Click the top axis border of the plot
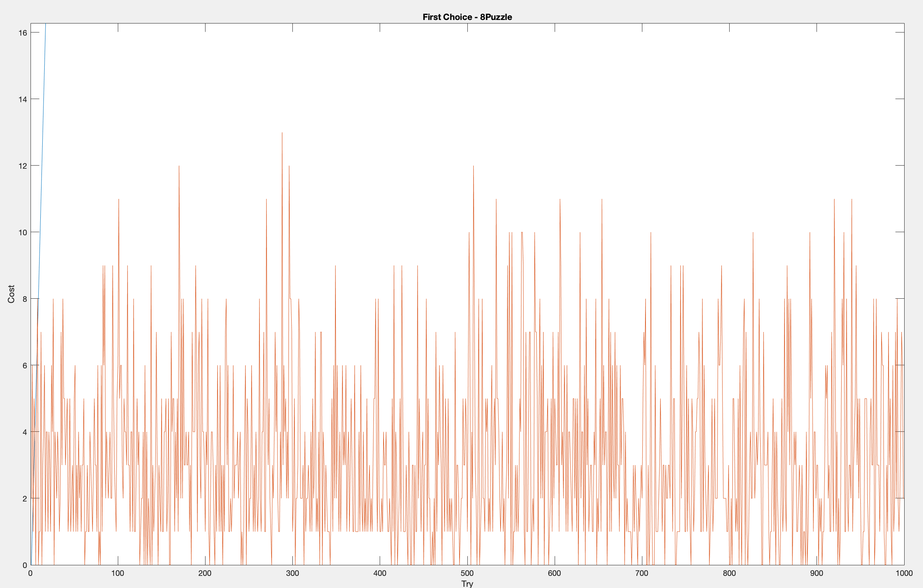Image resolution: width=923 pixels, height=588 pixels. [x=470, y=24]
